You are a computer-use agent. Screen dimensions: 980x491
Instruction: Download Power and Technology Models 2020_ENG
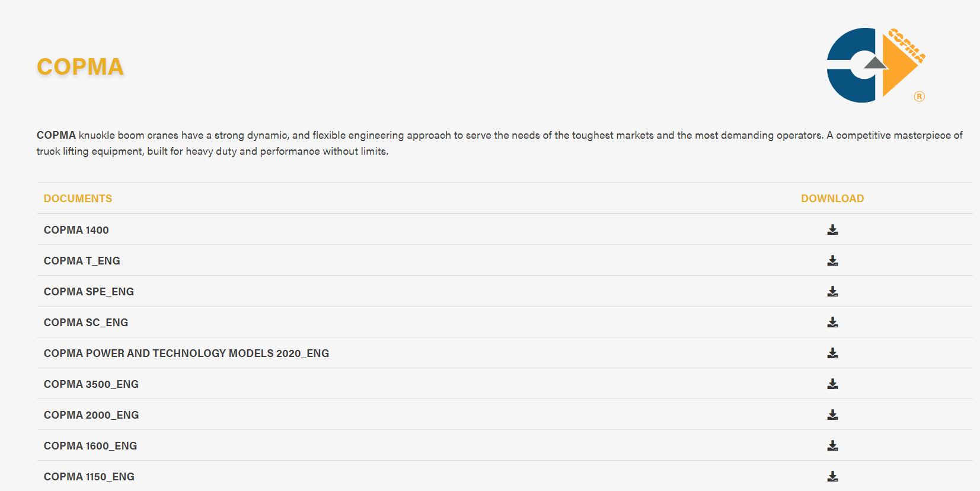(x=832, y=353)
